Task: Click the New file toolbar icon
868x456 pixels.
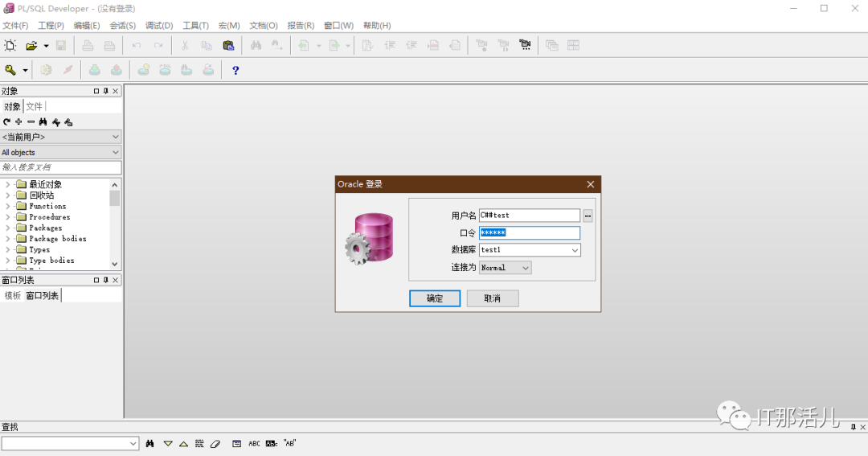Action: 10,45
